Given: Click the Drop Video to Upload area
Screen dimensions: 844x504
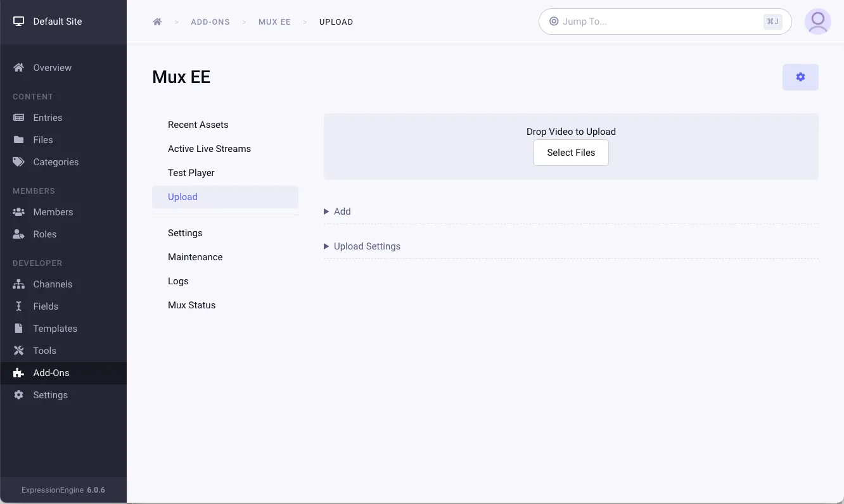Looking at the screenshot, I should (571, 146).
